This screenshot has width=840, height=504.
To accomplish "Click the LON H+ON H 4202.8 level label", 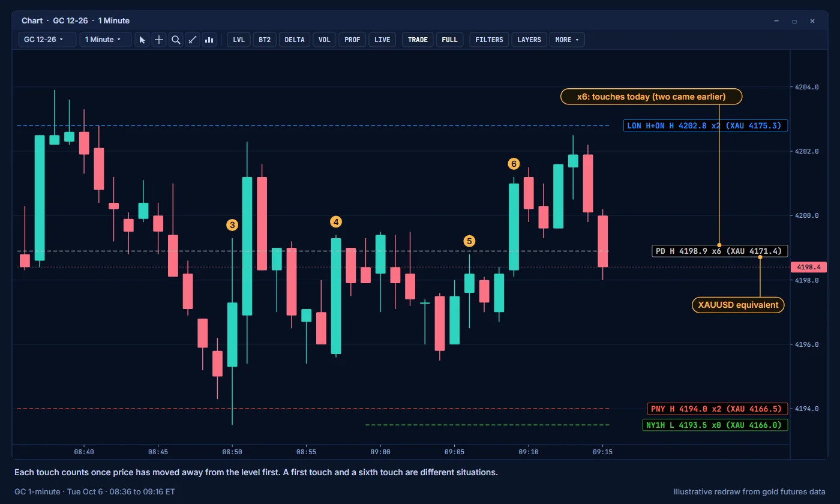I will click(x=706, y=125).
